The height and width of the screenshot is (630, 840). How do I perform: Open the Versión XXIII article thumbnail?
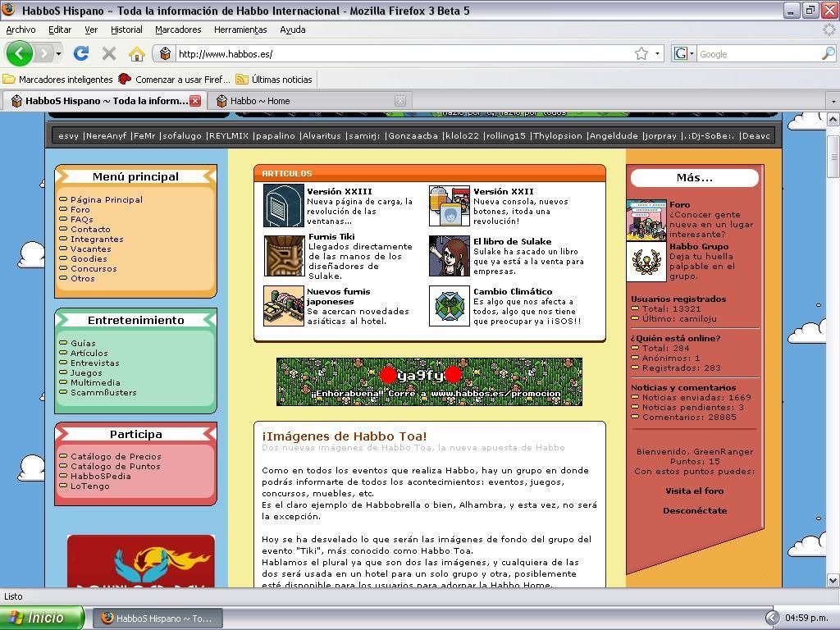pos(283,205)
